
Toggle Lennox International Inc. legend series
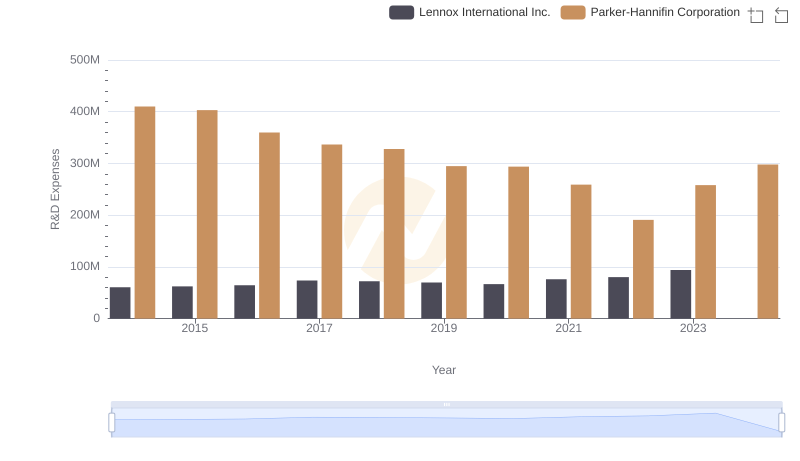[x=469, y=12]
